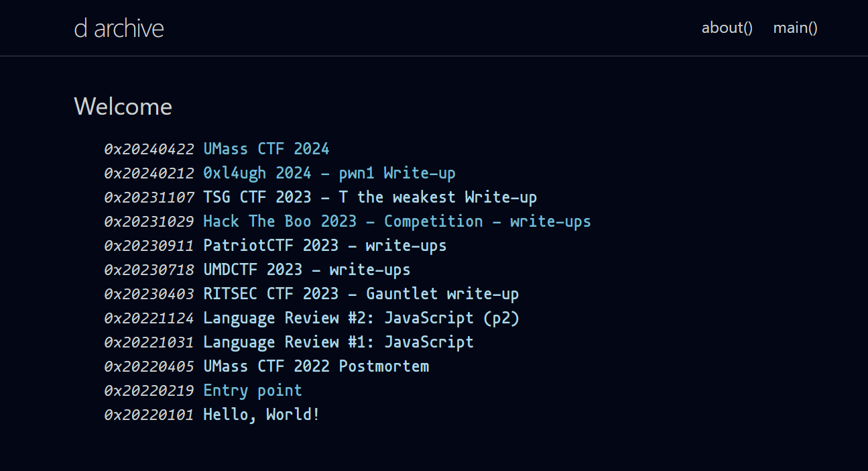Click the 0x20220101 date stamp
This screenshot has height=471, width=868.
149,415
